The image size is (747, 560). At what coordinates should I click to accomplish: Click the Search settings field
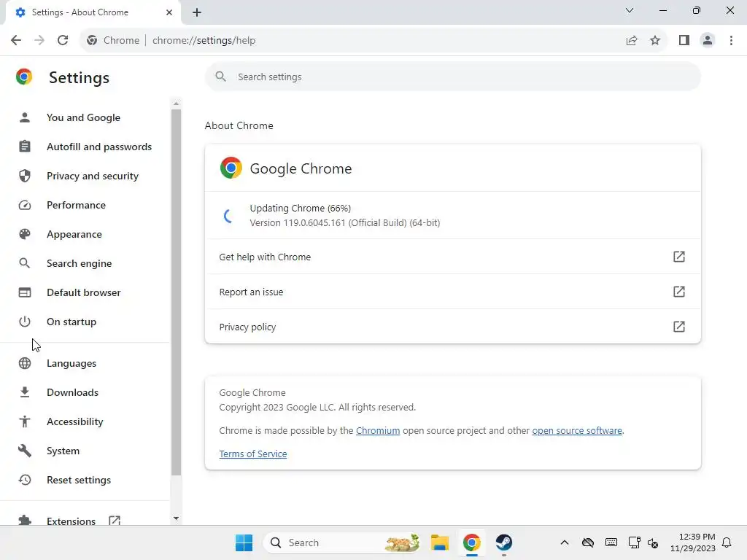(452, 77)
